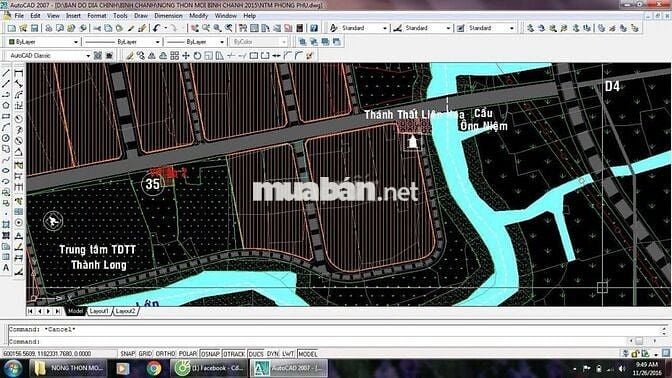The height and width of the screenshot is (378, 672).
Task: Open the Properties palette icon
Action: click(243, 28)
